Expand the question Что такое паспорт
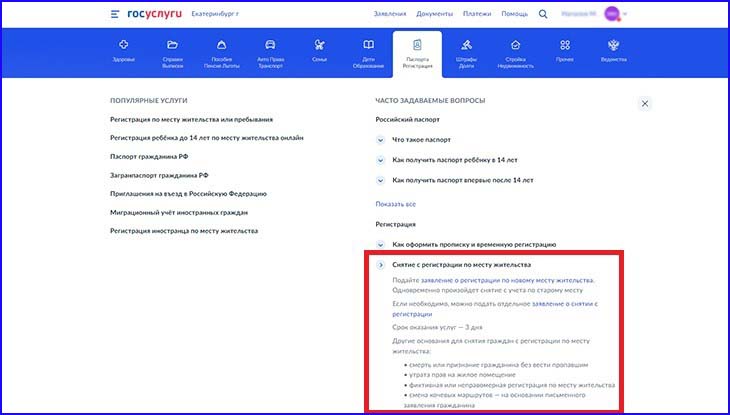 (381, 139)
